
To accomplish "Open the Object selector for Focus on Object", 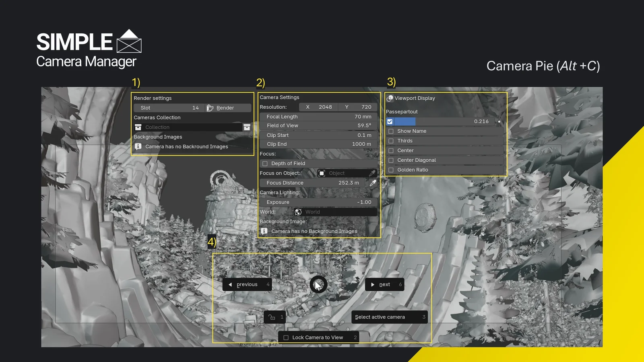I will [x=346, y=173].
